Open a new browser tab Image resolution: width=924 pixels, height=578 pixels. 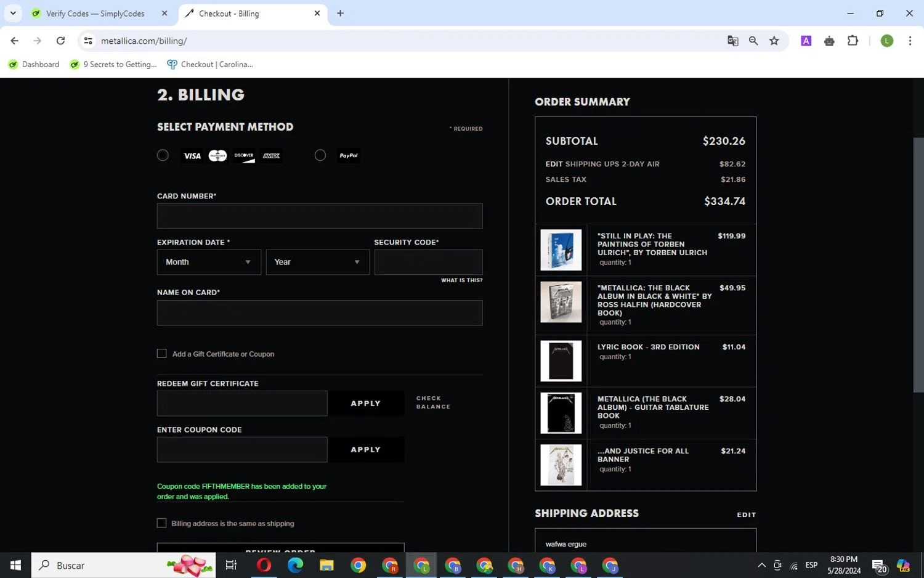[340, 14]
